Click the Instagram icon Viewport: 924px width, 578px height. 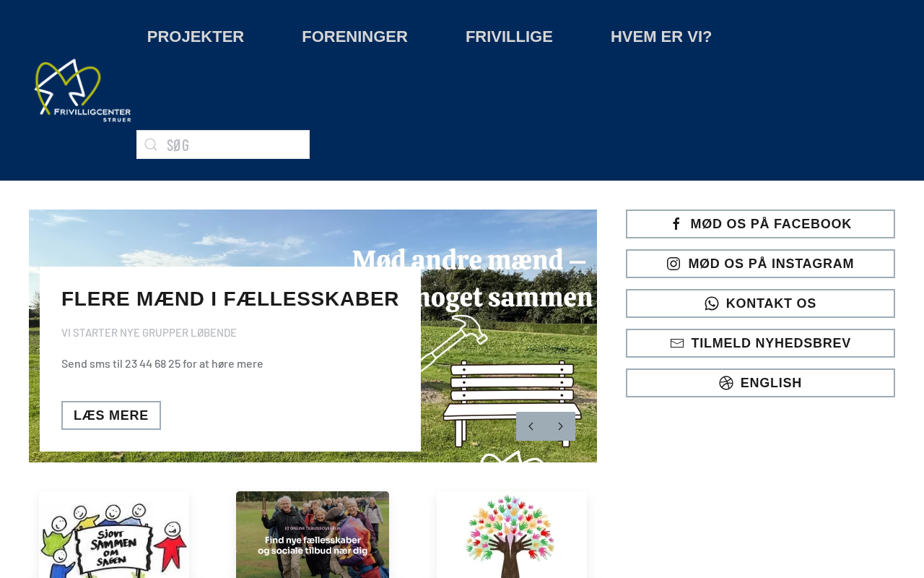coord(674,264)
